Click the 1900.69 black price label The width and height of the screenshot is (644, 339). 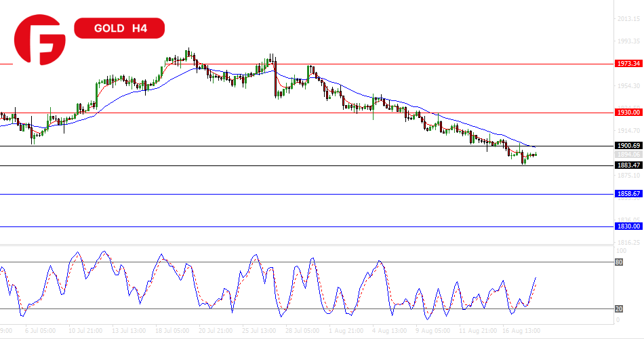tap(628, 146)
